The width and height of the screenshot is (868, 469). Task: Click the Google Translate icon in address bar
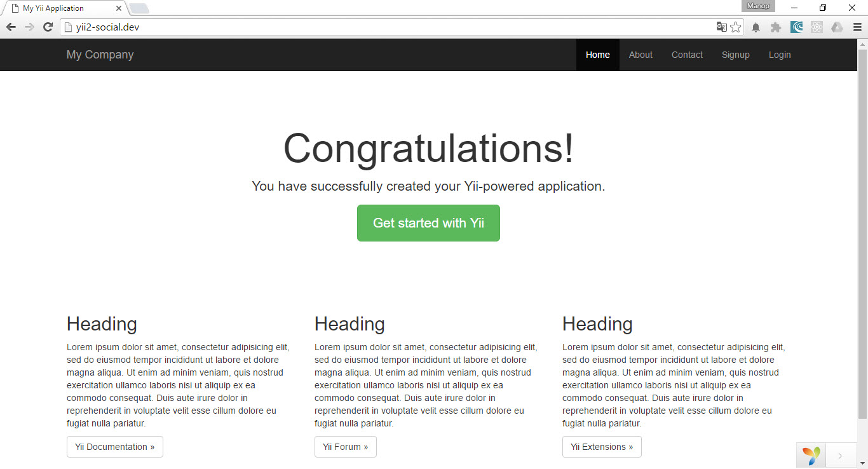[721, 27]
